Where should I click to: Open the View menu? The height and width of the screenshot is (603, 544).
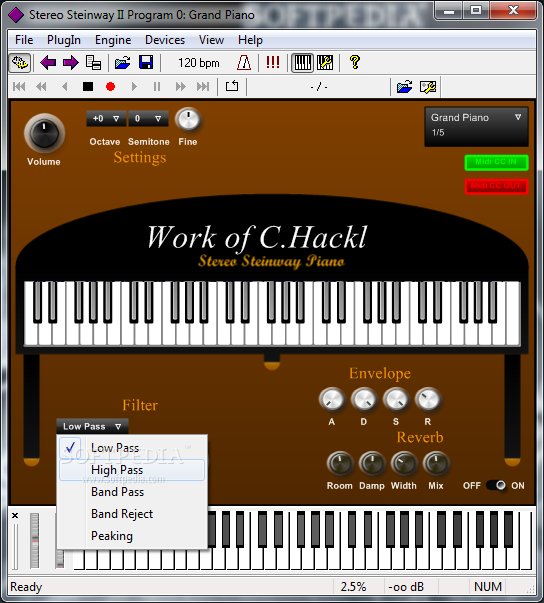coord(211,40)
